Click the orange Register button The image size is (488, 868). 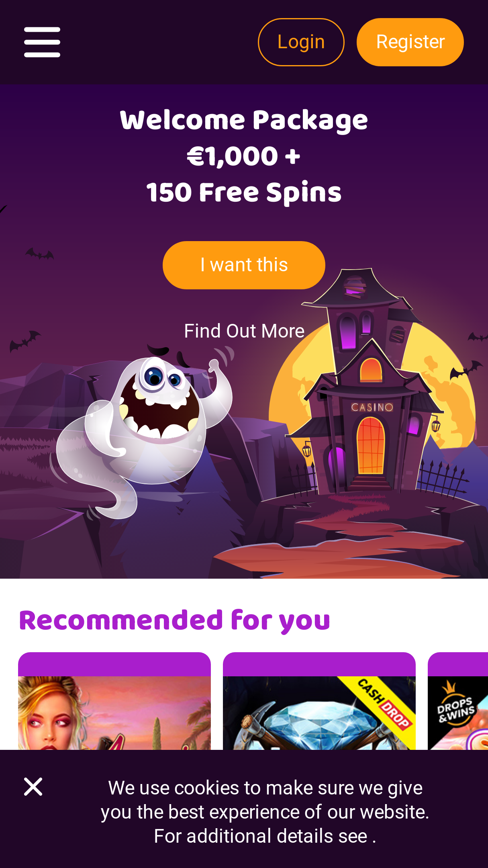tap(410, 42)
